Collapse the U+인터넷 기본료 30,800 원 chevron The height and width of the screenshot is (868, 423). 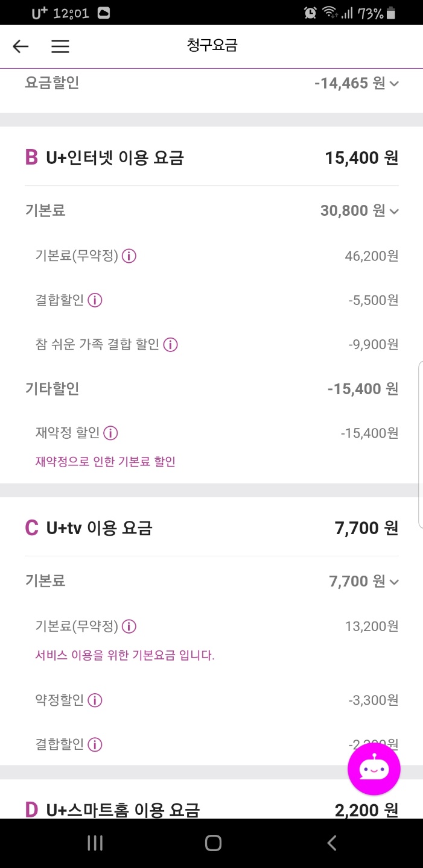click(x=395, y=211)
